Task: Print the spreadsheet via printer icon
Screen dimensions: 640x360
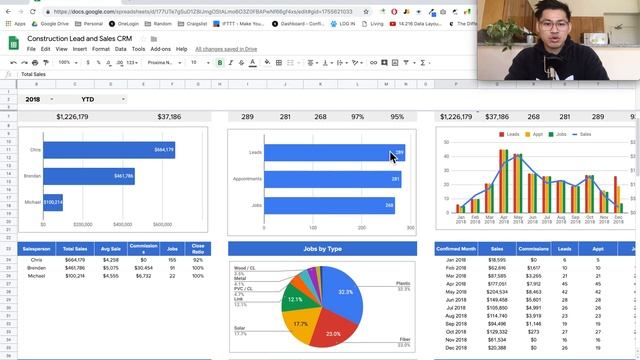Action: 35,63
